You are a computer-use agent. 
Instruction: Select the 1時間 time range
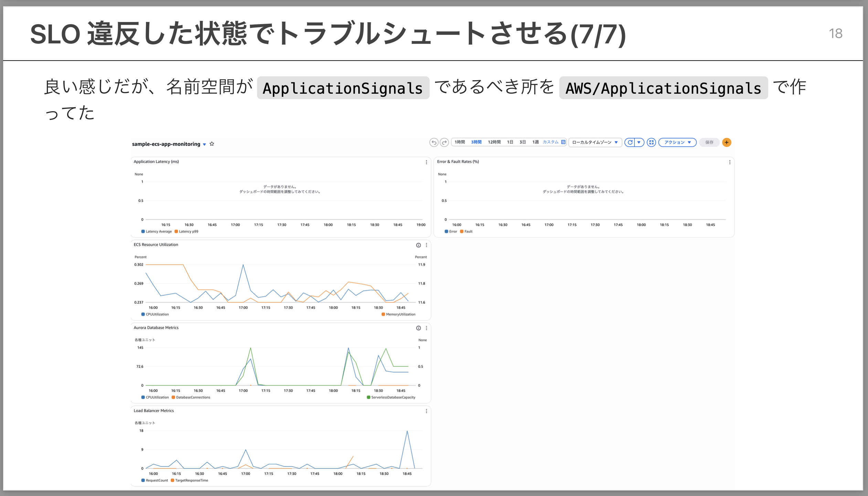click(459, 142)
